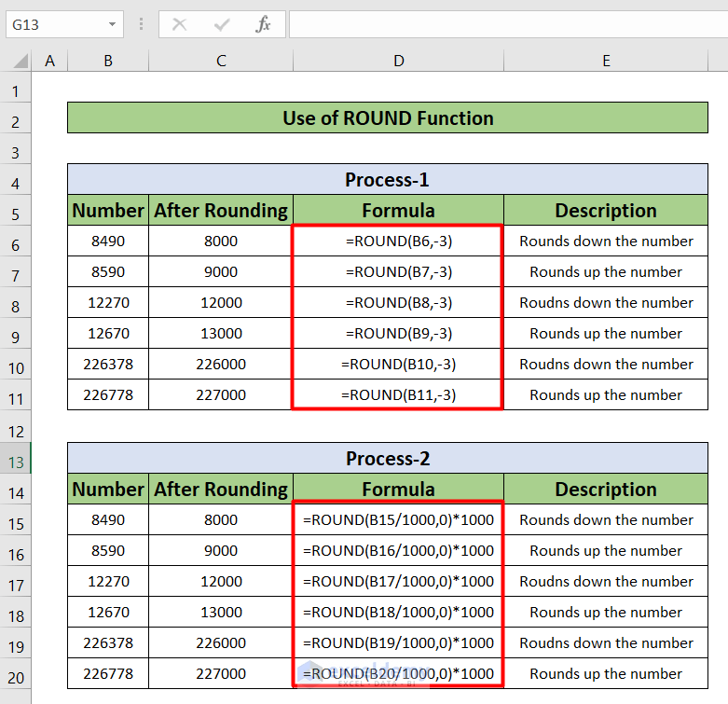Viewport: 728px width, 704px height.
Task: Click the formula bar options dots handle
Action: (x=141, y=24)
